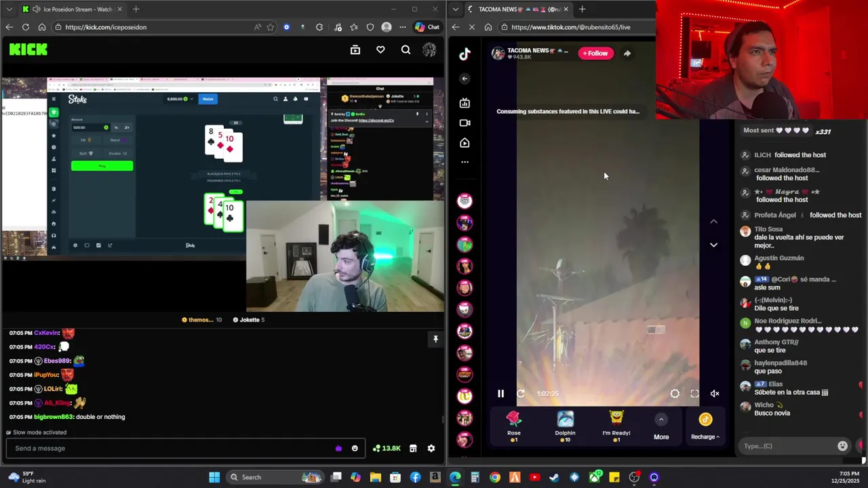Open Edge Copilot Chat button
This screenshot has width=868, height=488.
click(427, 27)
